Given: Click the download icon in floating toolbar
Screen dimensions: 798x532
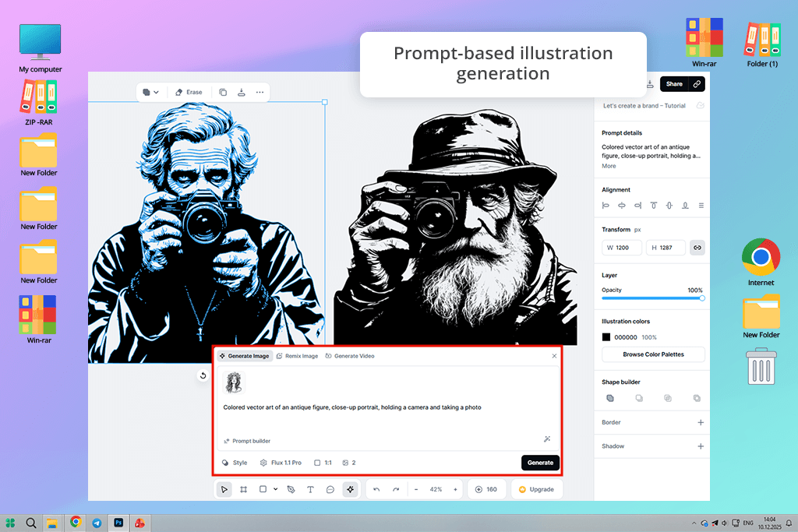Looking at the screenshot, I should click(x=242, y=92).
